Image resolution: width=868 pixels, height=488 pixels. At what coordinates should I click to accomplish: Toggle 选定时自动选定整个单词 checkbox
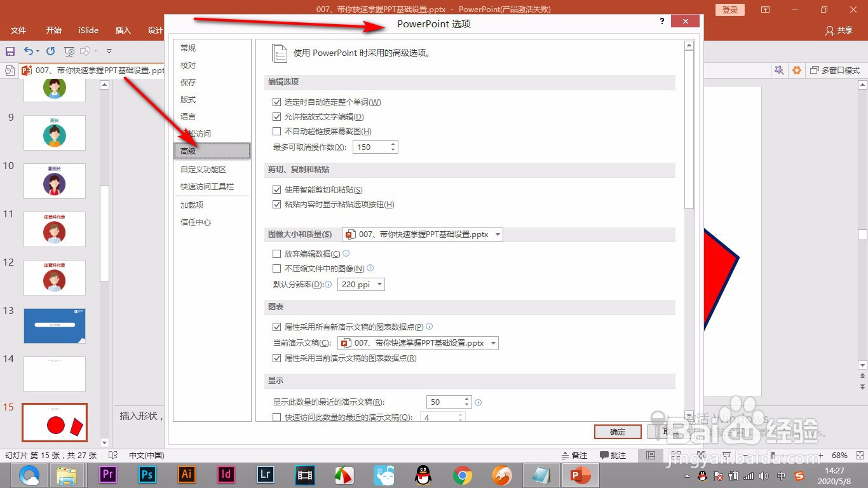coord(276,102)
